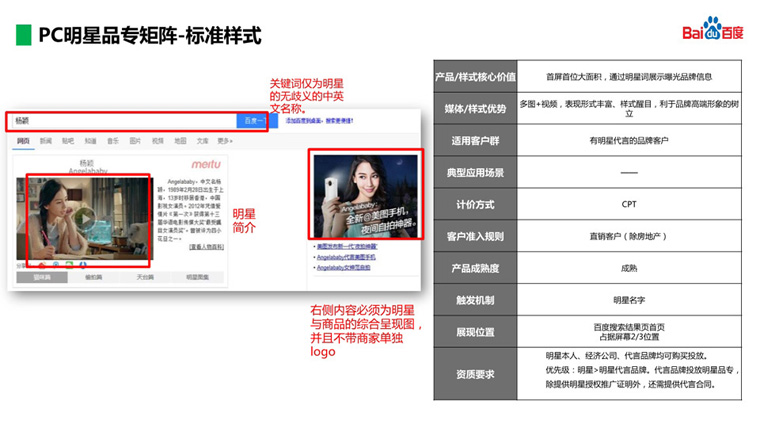Switch to the 视频 tab
Image resolution: width=760 pixels, height=428 pixels.
coord(158,141)
